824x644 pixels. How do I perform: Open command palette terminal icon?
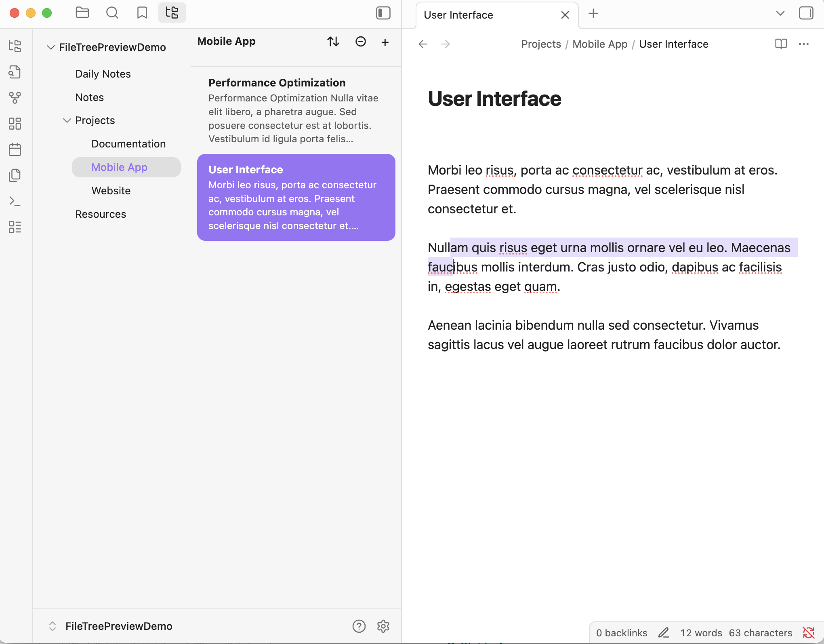click(x=15, y=201)
